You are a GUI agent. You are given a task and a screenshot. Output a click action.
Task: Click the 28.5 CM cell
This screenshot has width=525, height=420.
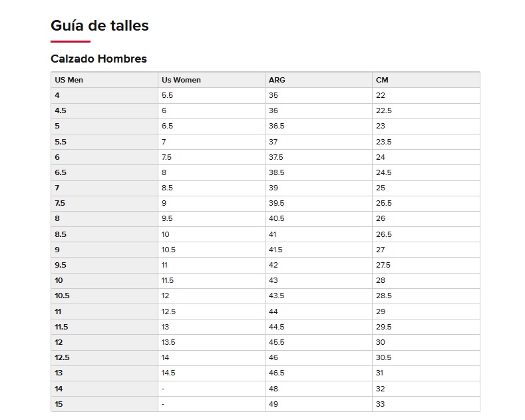point(384,296)
